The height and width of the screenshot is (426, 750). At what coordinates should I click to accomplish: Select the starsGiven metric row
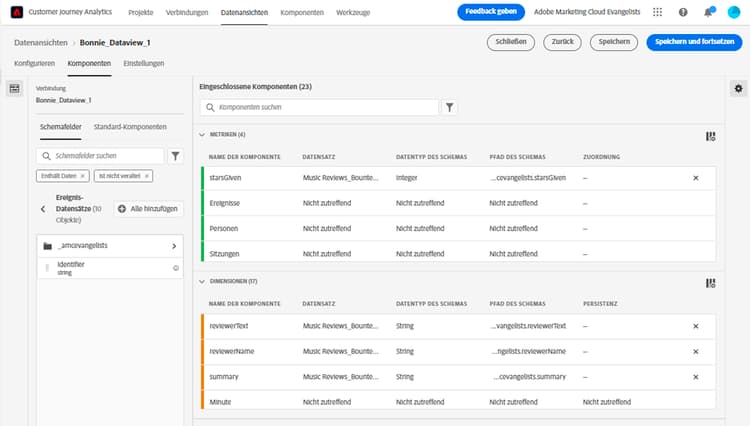pyautogui.click(x=459, y=178)
